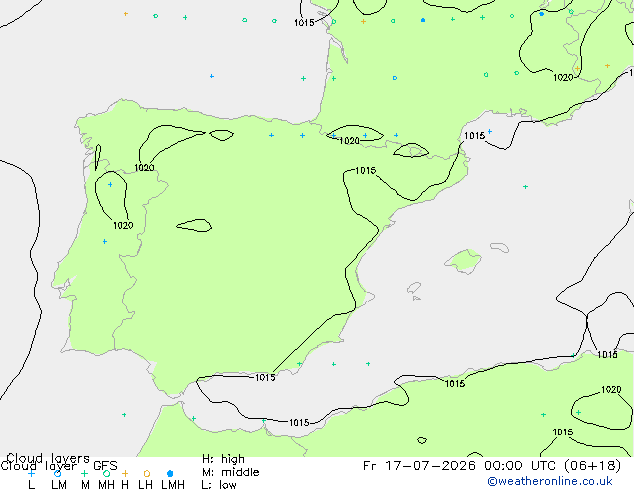Click the '(06+18)' forecast run text
This screenshot has height=490, width=634.
pyautogui.click(x=592, y=466)
